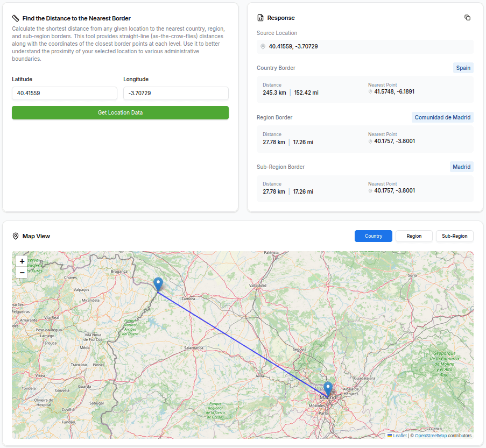This screenshot has width=486, height=448.
Task: Click Valladolid label on the map
Action: click(x=258, y=286)
